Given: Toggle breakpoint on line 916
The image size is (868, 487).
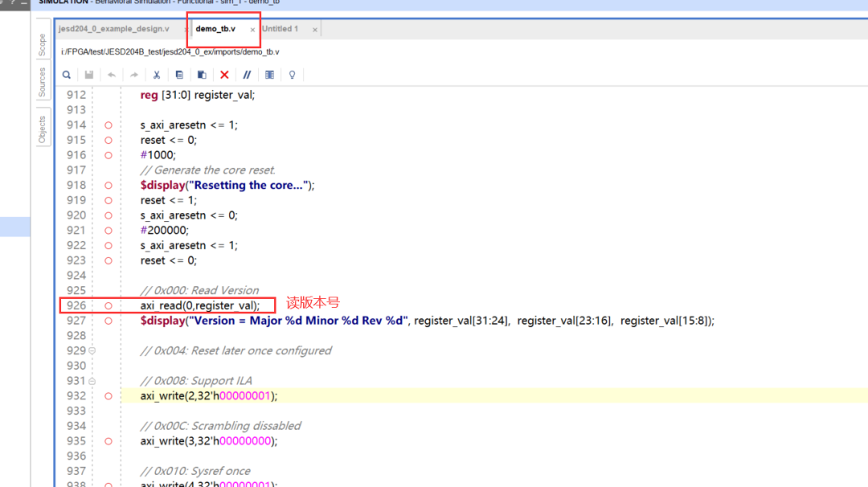Looking at the screenshot, I should point(108,156).
